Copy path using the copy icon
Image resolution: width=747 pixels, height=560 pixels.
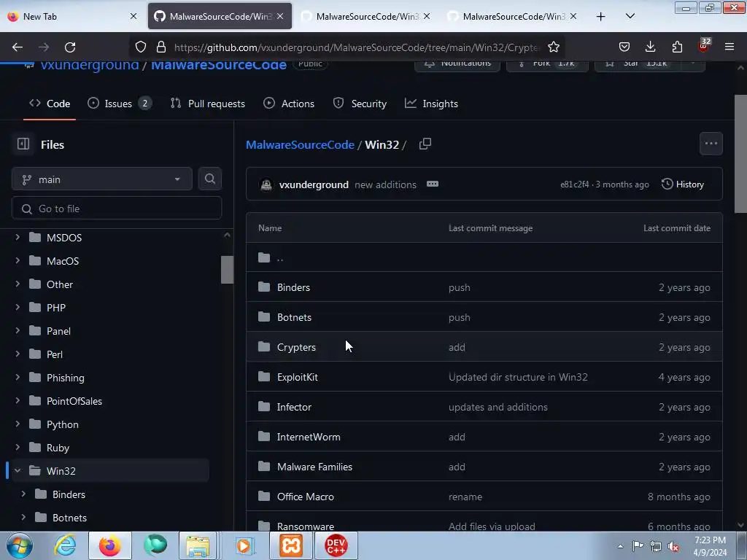tap(425, 144)
